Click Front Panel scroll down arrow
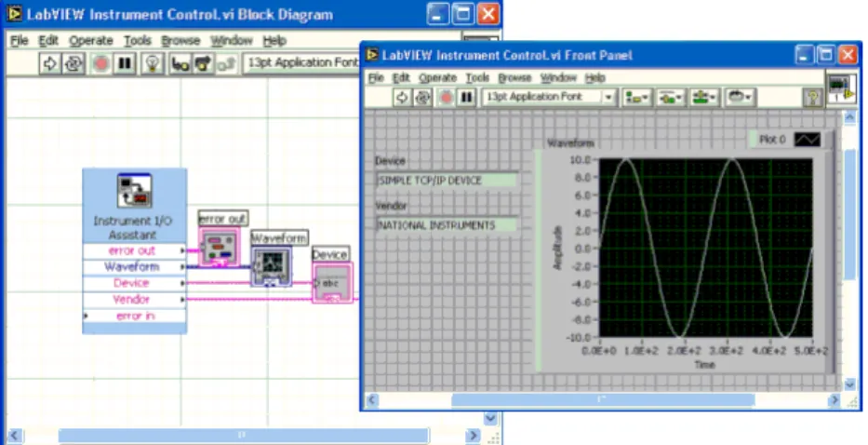Image resolution: width=868 pixels, height=445 pixels. (849, 384)
